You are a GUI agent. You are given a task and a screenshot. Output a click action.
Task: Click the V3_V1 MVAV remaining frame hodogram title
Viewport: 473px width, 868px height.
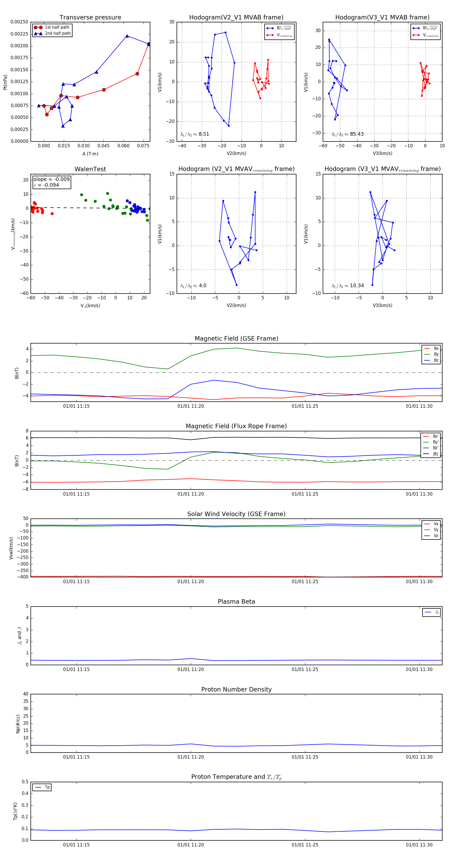pyautogui.click(x=382, y=169)
